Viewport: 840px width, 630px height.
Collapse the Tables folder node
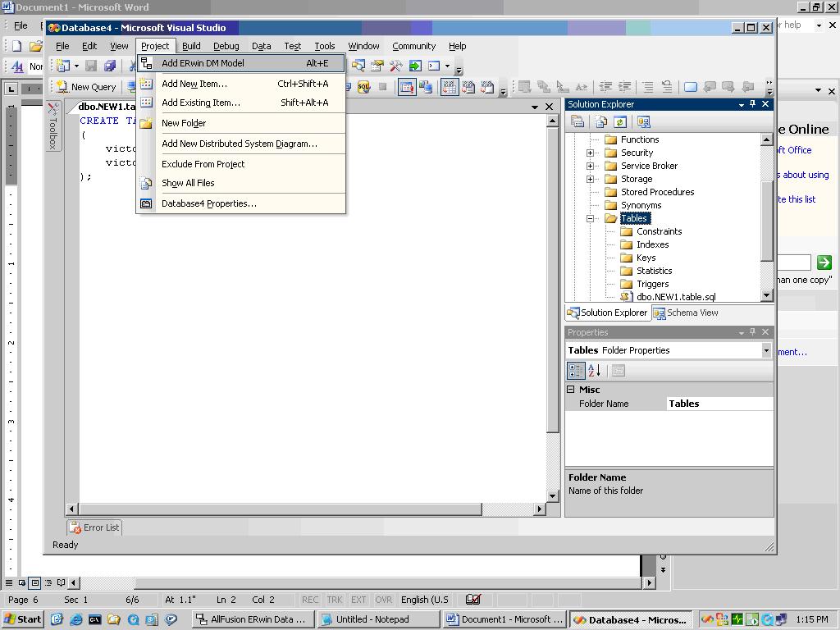coord(590,218)
